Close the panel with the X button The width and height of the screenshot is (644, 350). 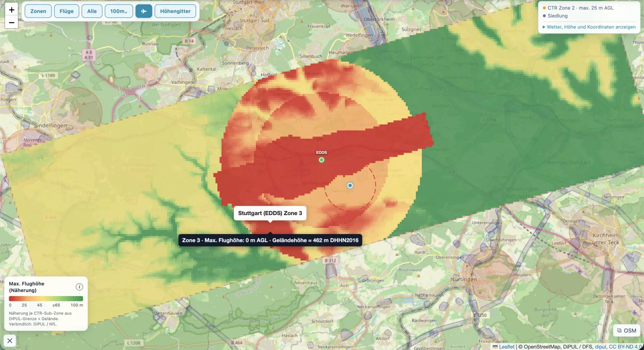pos(10,341)
